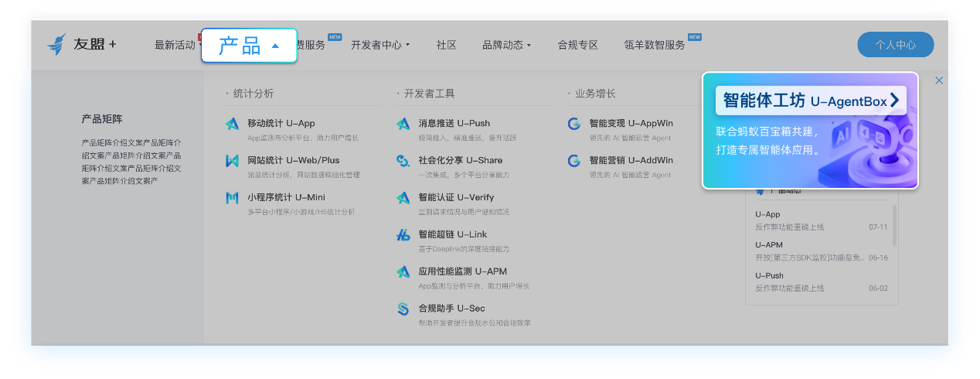
Task: Click the 智能超链 U-Link icon
Action: (403, 235)
